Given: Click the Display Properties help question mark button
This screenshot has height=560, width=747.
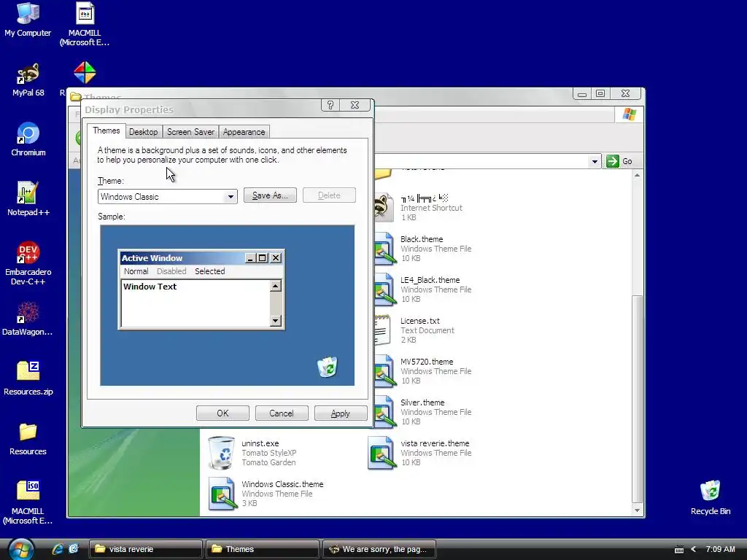Looking at the screenshot, I should click(330, 105).
